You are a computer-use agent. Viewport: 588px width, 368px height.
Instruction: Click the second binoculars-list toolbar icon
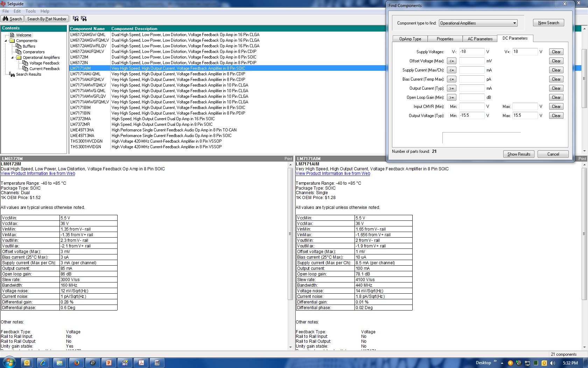coord(84,19)
